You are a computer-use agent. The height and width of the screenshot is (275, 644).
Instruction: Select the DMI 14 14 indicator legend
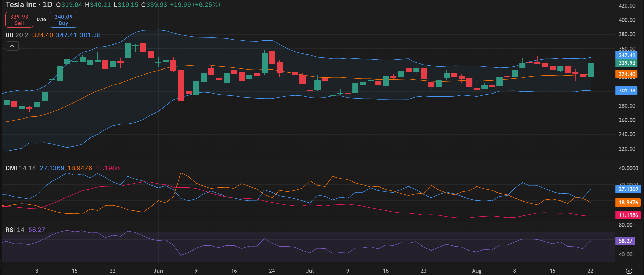(x=21, y=168)
